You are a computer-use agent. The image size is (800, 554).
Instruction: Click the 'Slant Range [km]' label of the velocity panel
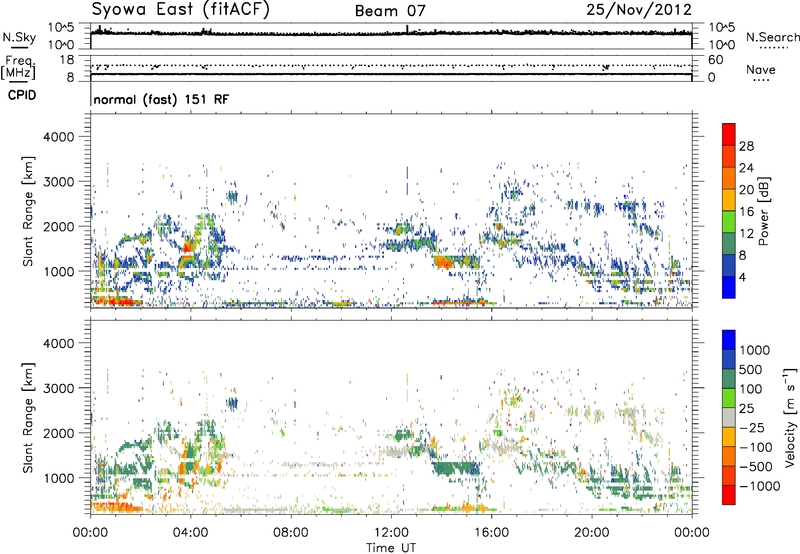coord(28,417)
